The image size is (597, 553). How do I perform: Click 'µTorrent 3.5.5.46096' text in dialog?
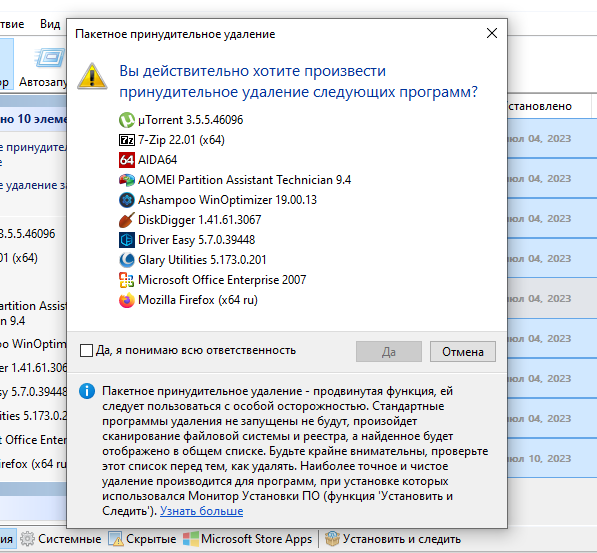coord(190,120)
